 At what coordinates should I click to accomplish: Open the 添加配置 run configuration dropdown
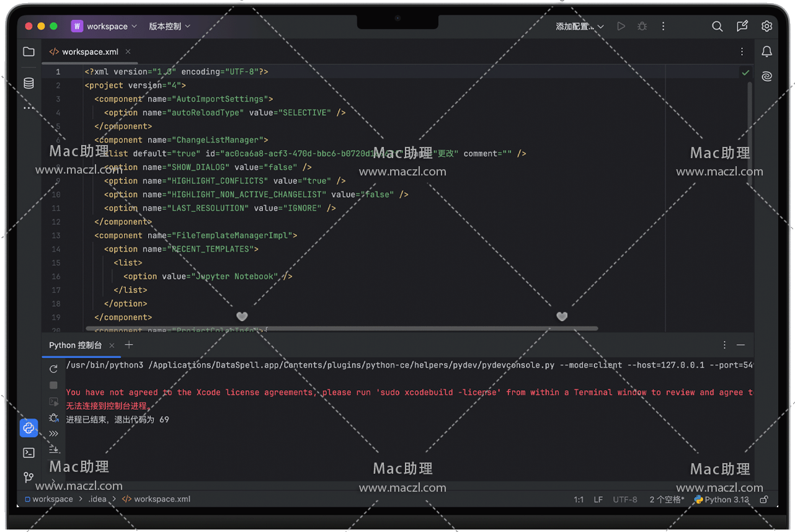coord(579,27)
